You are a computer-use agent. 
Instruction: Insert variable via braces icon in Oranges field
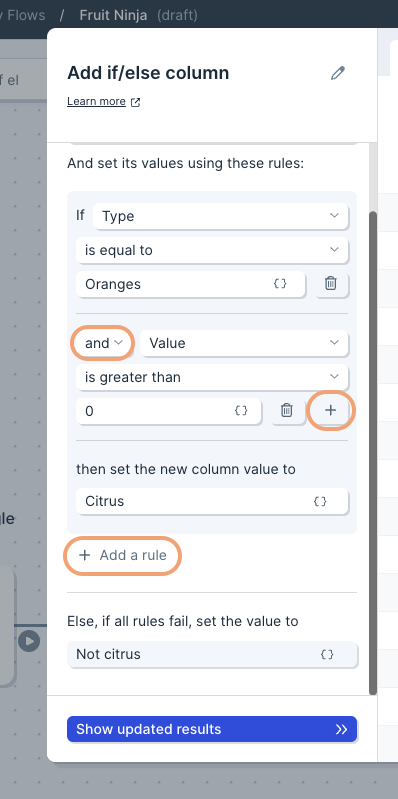point(280,284)
